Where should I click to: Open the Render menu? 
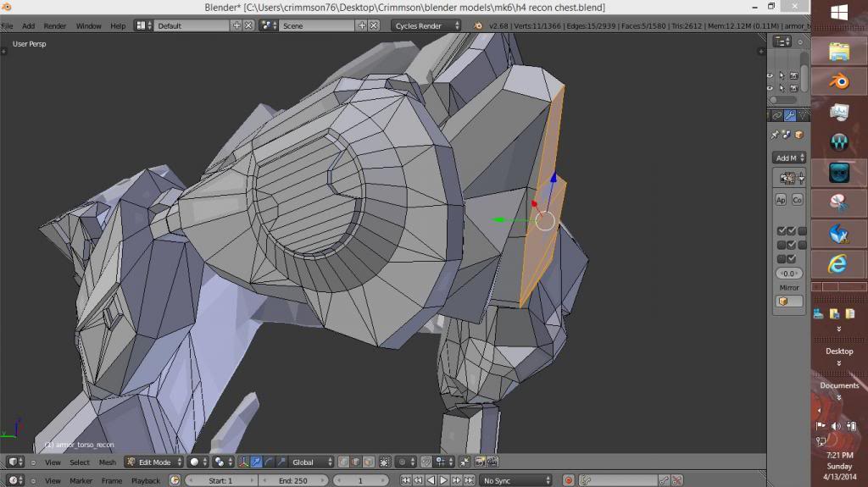point(55,25)
